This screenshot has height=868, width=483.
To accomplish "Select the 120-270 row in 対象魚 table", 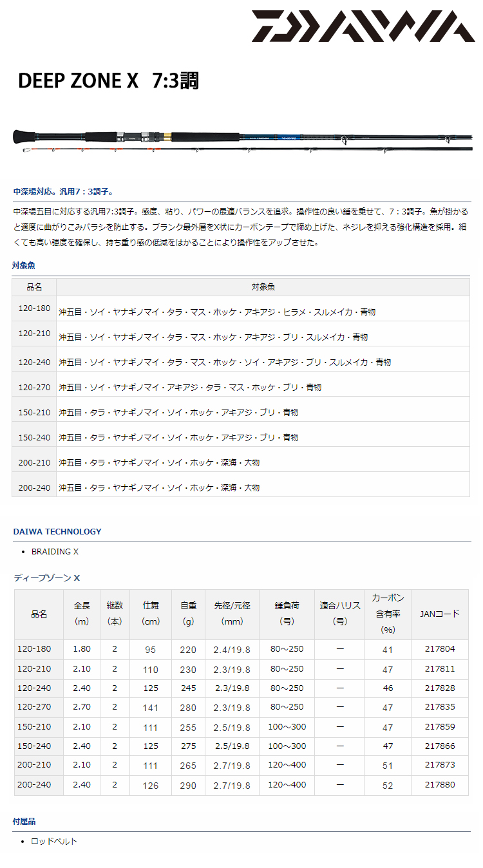I will [x=35, y=387].
